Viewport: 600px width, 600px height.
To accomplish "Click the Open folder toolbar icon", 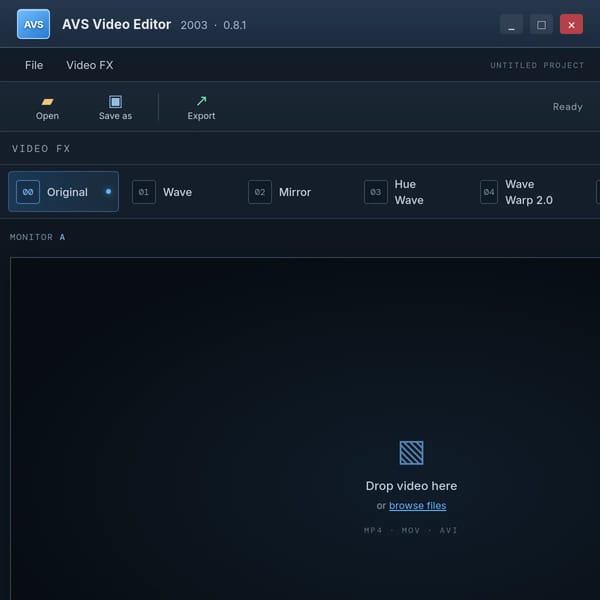I will tap(47, 102).
